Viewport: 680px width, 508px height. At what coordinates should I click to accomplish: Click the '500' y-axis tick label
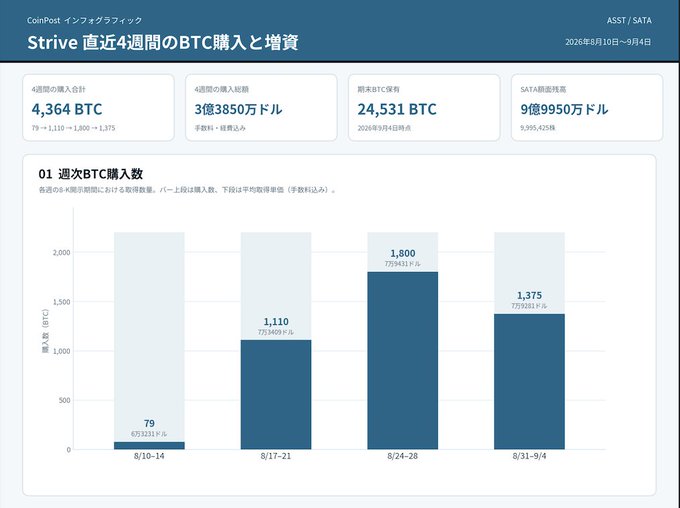tap(65, 400)
